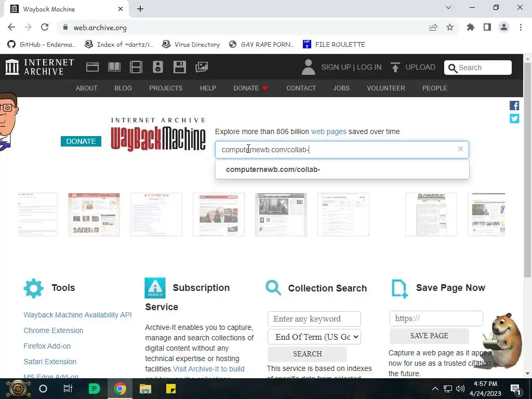The image size is (532, 399).
Task: Open the JOBS menu item
Action: pos(341,88)
